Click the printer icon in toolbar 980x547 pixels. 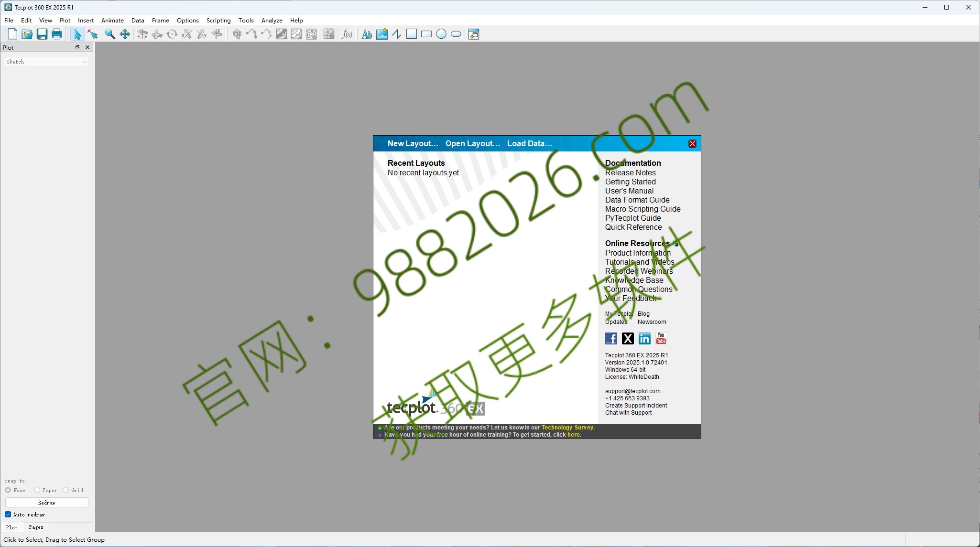click(57, 34)
